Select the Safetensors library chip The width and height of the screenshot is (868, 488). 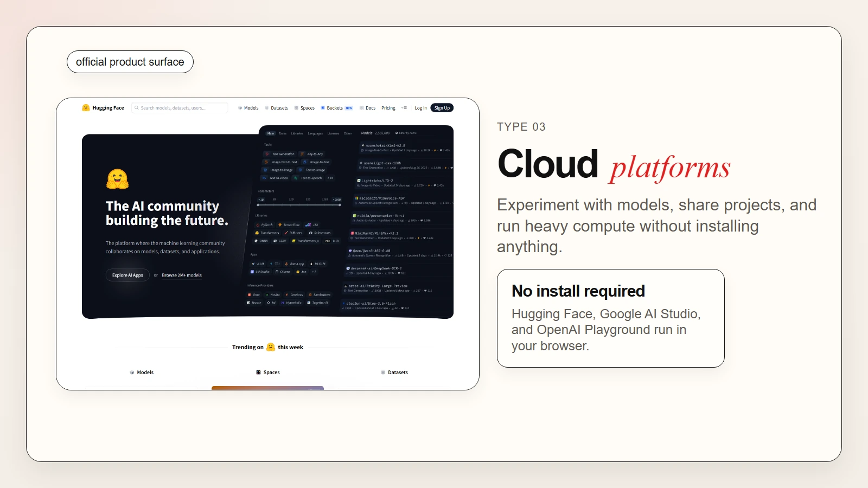click(x=320, y=233)
